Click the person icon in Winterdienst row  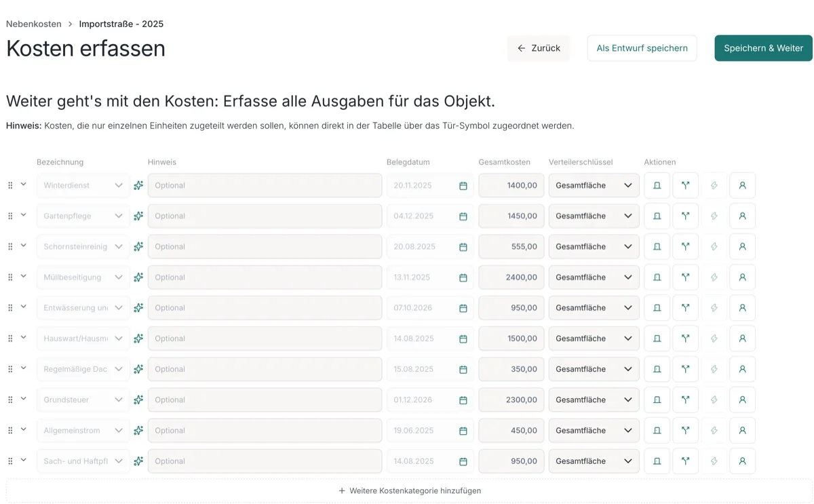(x=742, y=185)
